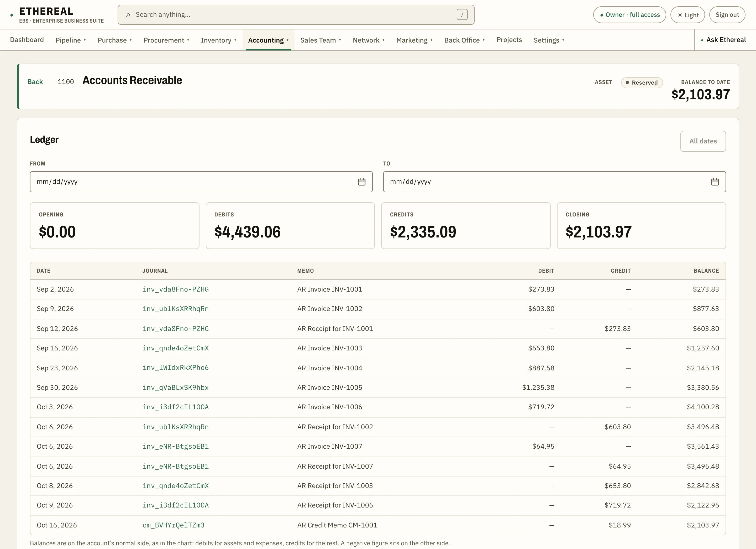Expand the Sales Team menu

(321, 40)
